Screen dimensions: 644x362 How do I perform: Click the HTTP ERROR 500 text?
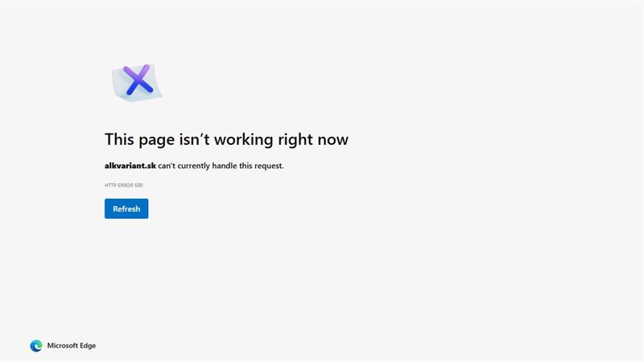(x=124, y=185)
